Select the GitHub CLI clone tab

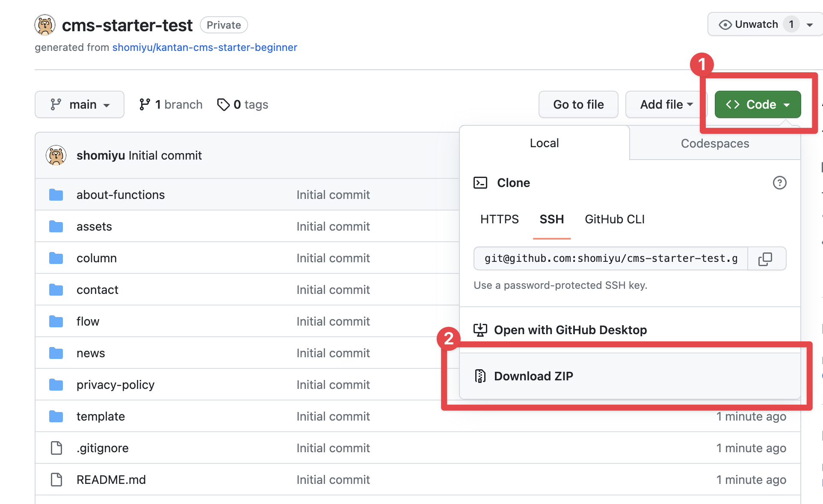[615, 219]
